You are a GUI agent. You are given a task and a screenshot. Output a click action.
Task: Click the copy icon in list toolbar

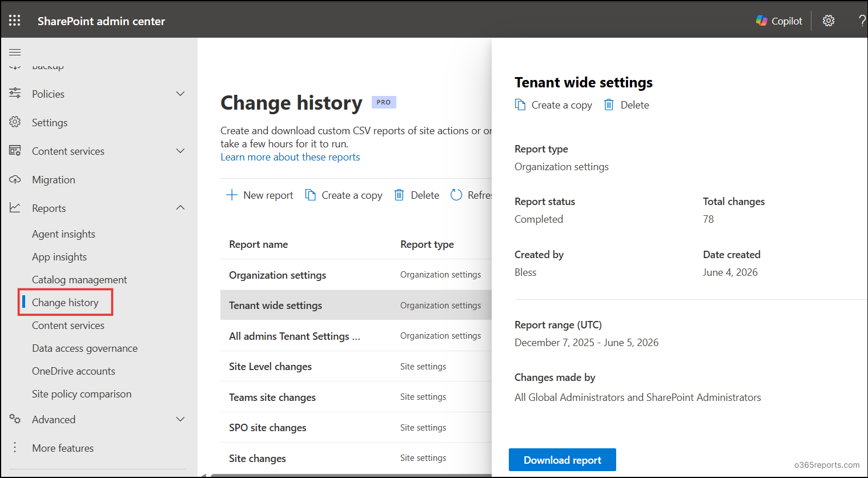[x=310, y=195]
